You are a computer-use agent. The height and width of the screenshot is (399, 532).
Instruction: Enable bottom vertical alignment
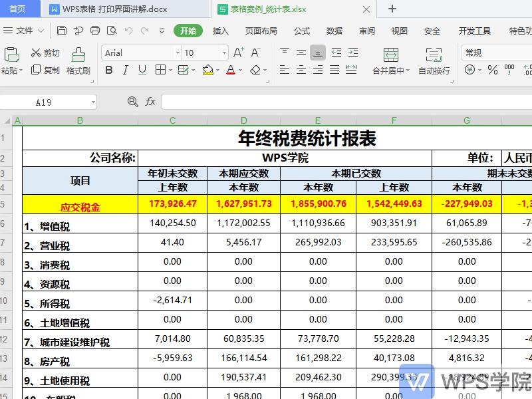tap(318, 52)
